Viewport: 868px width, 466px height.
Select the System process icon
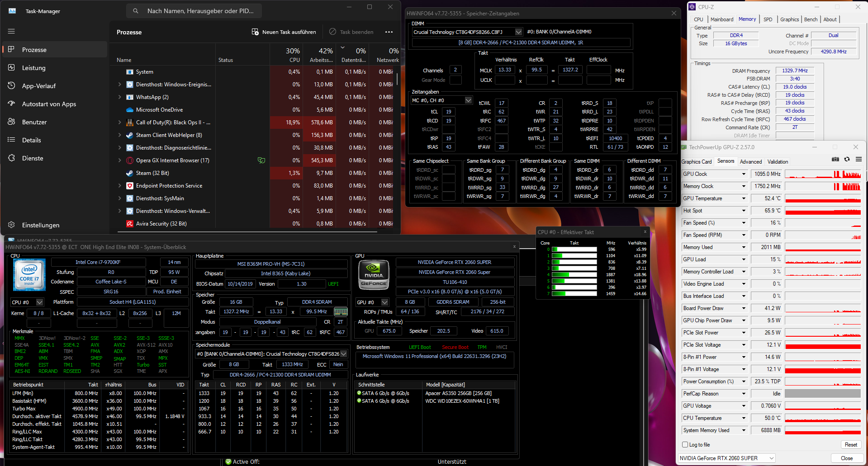click(x=130, y=72)
